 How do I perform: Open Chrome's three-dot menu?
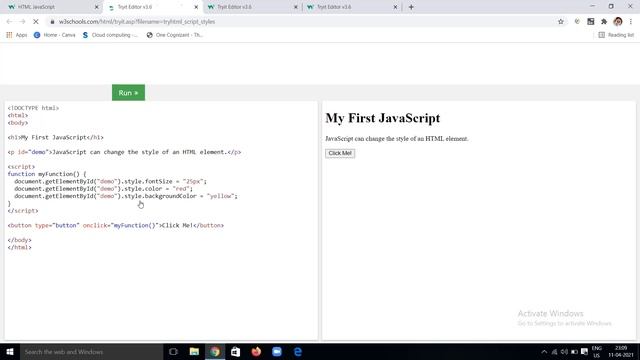(x=631, y=22)
